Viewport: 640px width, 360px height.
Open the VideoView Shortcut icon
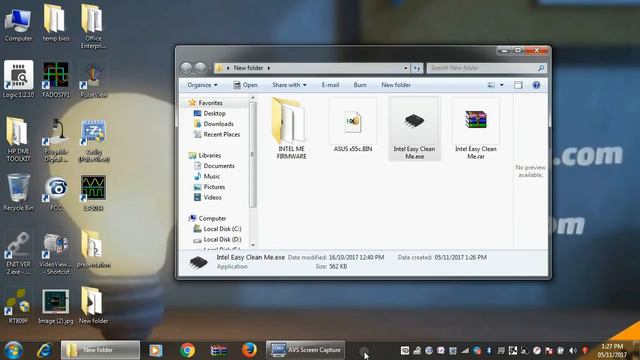pos(56,252)
